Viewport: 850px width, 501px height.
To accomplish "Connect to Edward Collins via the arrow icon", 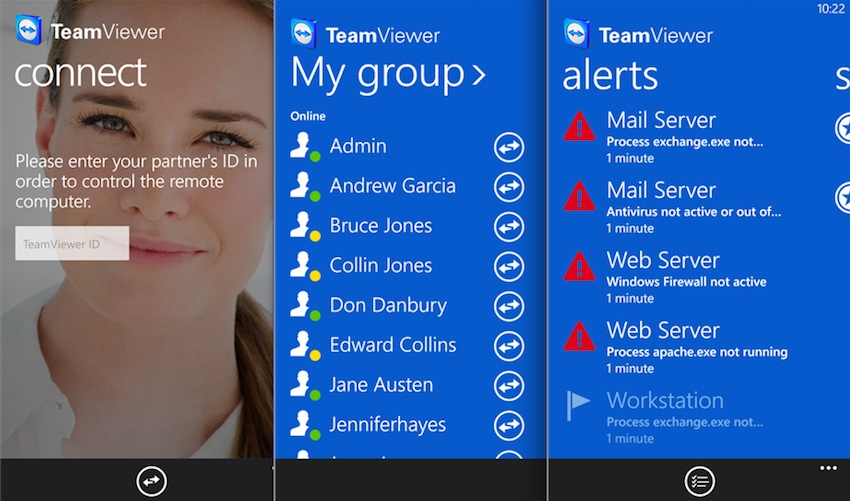I will click(x=508, y=346).
